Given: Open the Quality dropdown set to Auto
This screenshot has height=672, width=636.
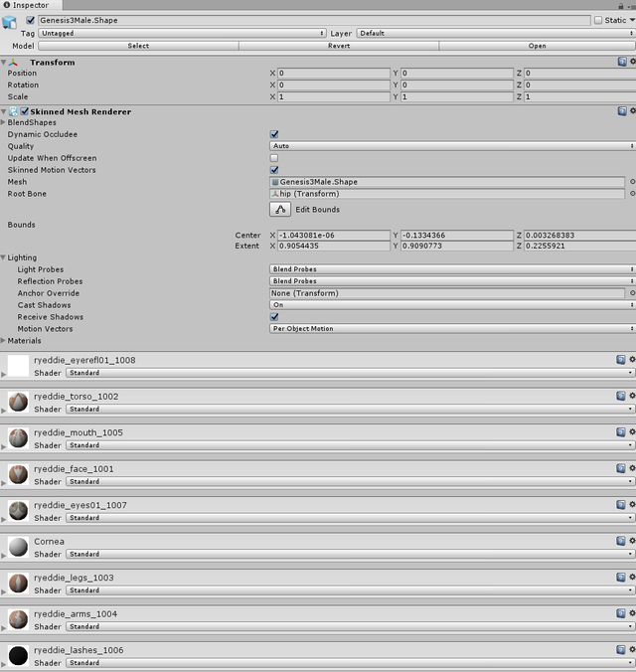Looking at the screenshot, I should click(x=452, y=146).
